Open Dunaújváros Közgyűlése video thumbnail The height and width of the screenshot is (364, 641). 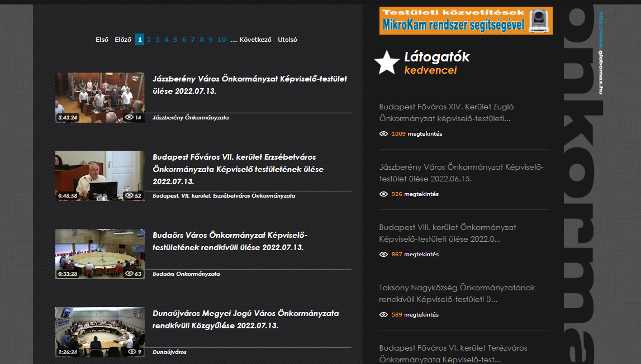tap(100, 332)
